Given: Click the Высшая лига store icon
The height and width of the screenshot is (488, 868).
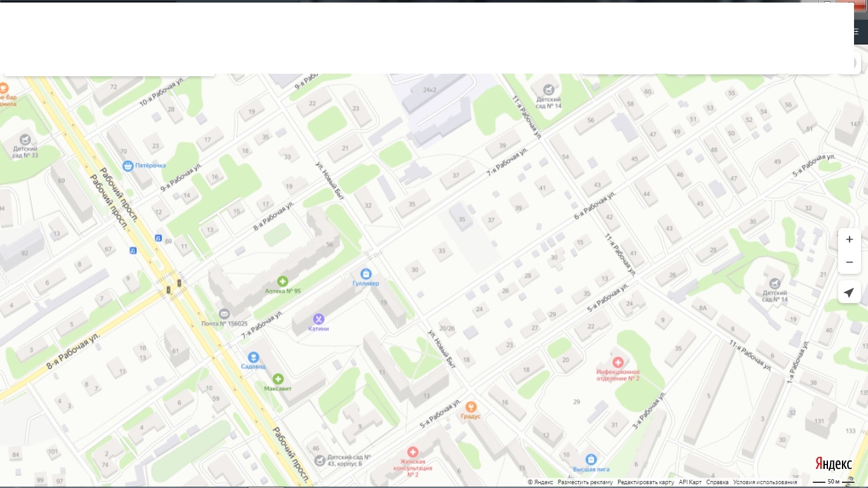Looking at the screenshot, I should click(591, 459).
